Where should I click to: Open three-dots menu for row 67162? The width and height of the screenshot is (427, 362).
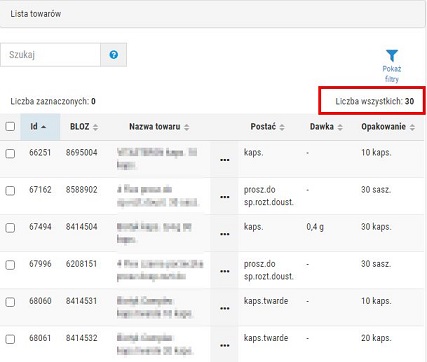(x=225, y=197)
